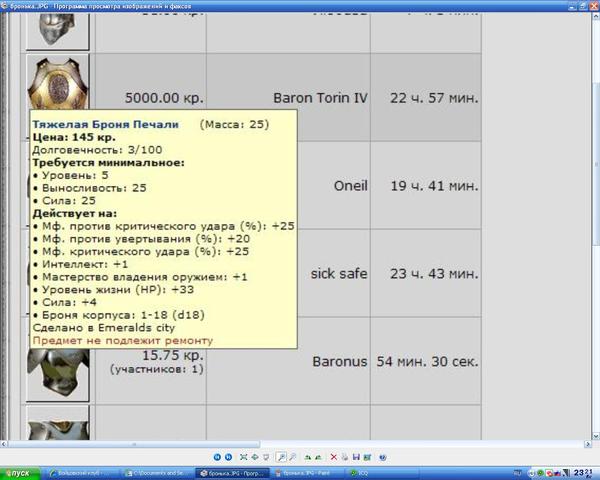Click the horizontal scrollbar left arrow
The image size is (600, 480).
(3, 444)
